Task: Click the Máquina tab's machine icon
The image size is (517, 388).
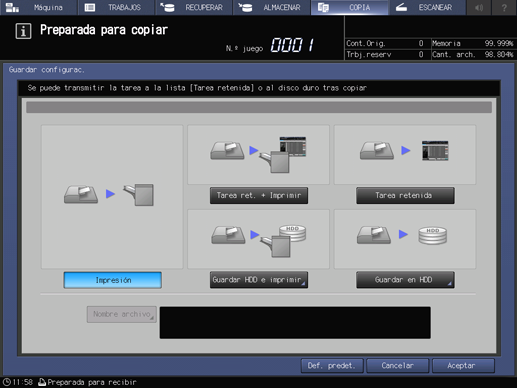Action: point(12,7)
